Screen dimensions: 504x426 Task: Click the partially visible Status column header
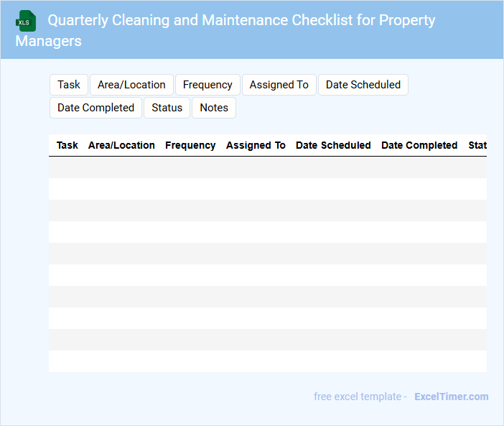pos(477,145)
